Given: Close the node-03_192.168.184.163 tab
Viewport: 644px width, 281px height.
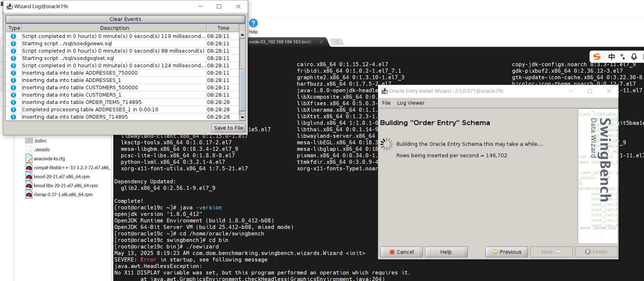Looking at the screenshot, I should pos(321,42).
